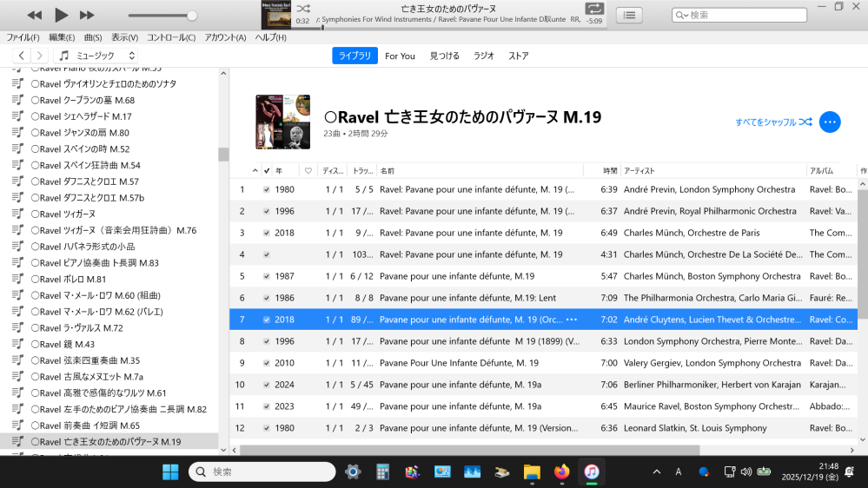This screenshot has height=488, width=868.
Task: Click the playlist cover art collage
Action: [283, 122]
